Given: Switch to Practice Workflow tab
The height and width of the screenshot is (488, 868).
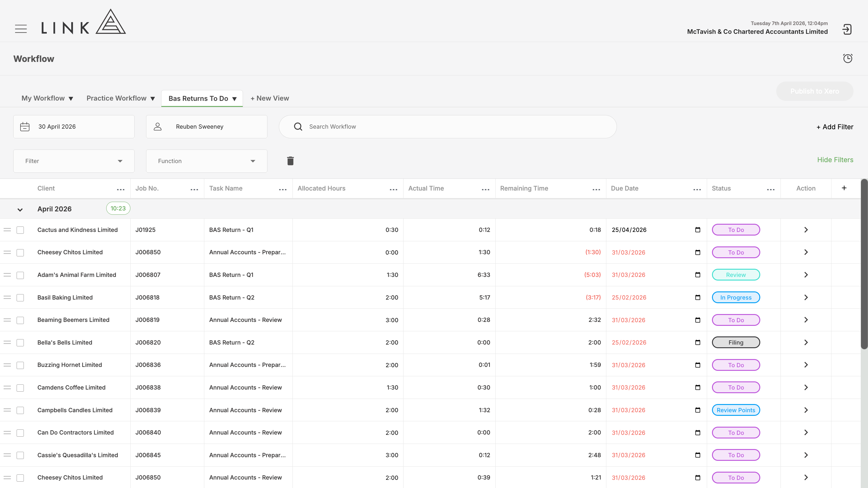Looking at the screenshot, I should pos(116,98).
